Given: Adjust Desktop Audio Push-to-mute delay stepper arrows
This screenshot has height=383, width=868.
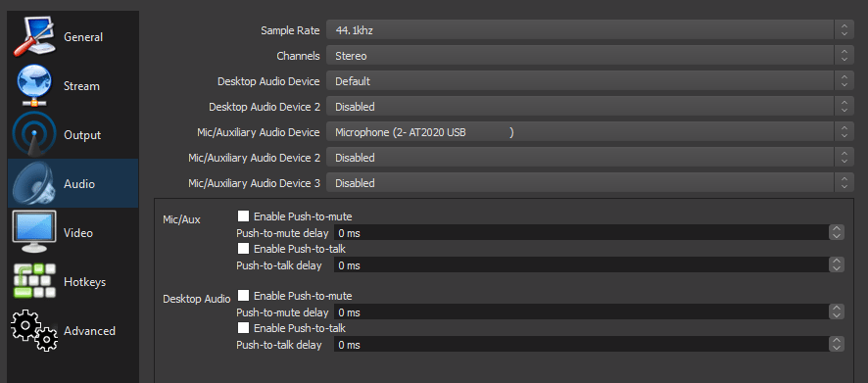Looking at the screenshot, I should tap(837, 312).
